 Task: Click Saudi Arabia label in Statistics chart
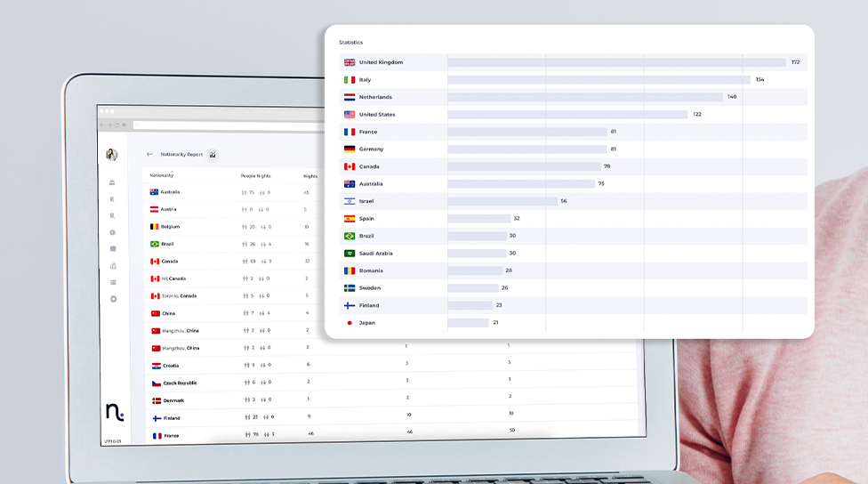point(376,253)
